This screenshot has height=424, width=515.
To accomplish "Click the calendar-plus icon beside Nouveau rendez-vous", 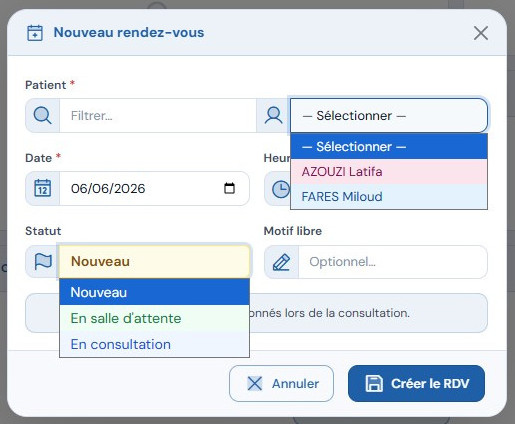I will (x=35, y=33).
